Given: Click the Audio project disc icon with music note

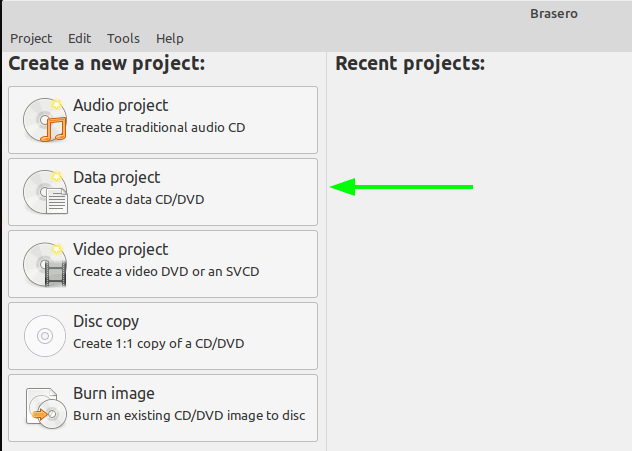Looking at the screenshot, I should (x=44, y=120).
